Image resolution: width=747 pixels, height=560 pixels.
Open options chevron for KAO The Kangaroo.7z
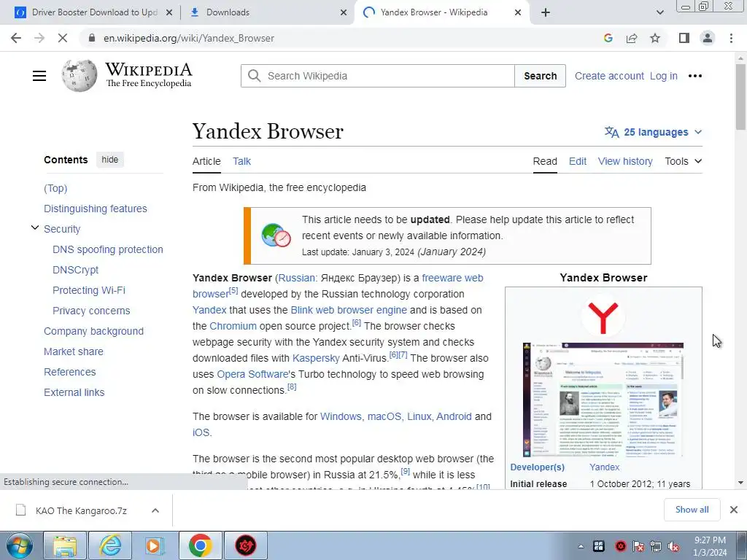click(155, 510)
